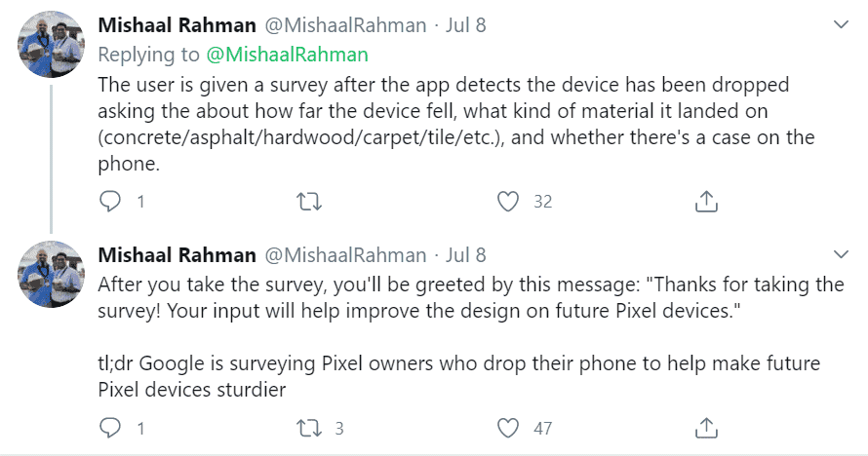Click @MishaalRahman handle on second tweet header
This screenshot has width=868, height=456.
coord(345,255)
